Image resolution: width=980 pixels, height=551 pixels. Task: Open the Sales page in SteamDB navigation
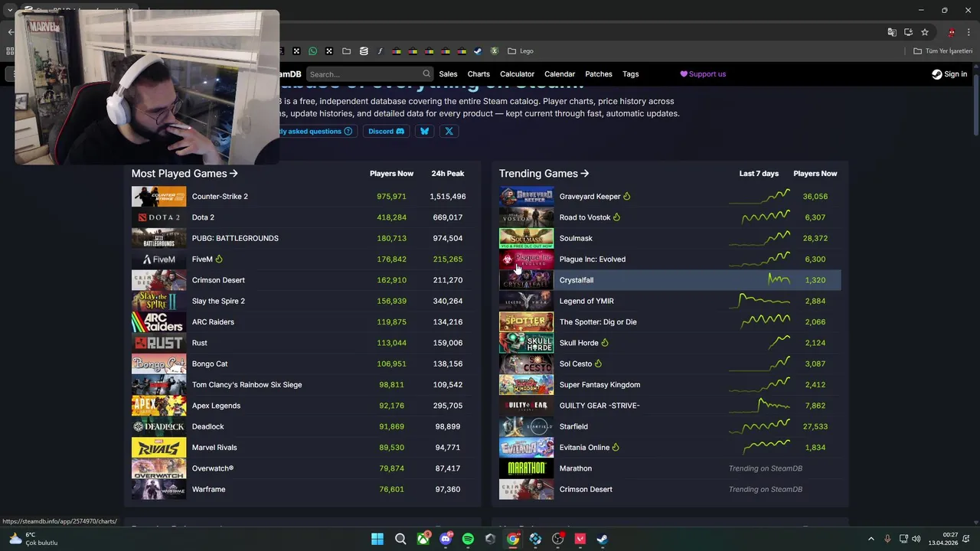(x=448, y=74)
